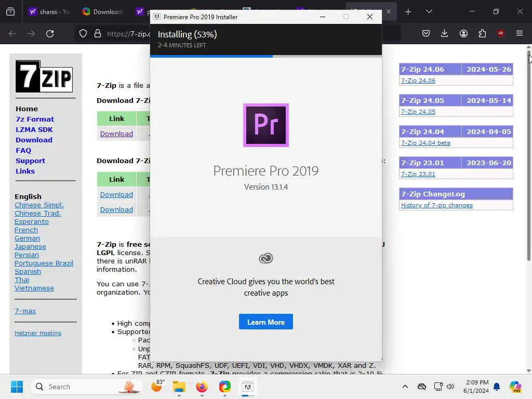
Task: Click the Creative Cloud icon in installer
Action: (265, 259)
